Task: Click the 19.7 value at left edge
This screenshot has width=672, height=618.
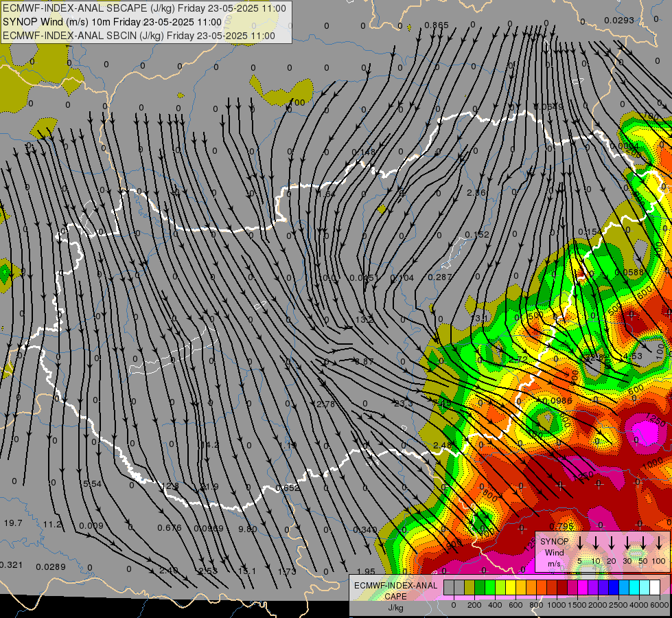Action: tap(13, 523)
